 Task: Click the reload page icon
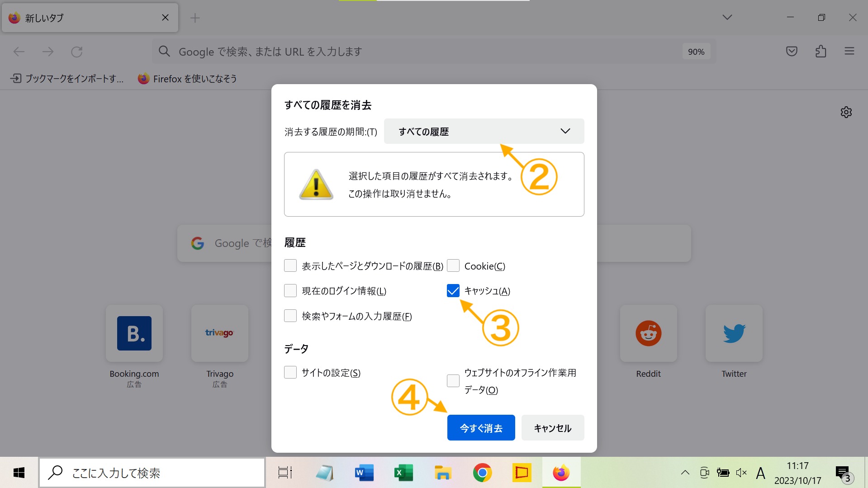tap(77, 52)
